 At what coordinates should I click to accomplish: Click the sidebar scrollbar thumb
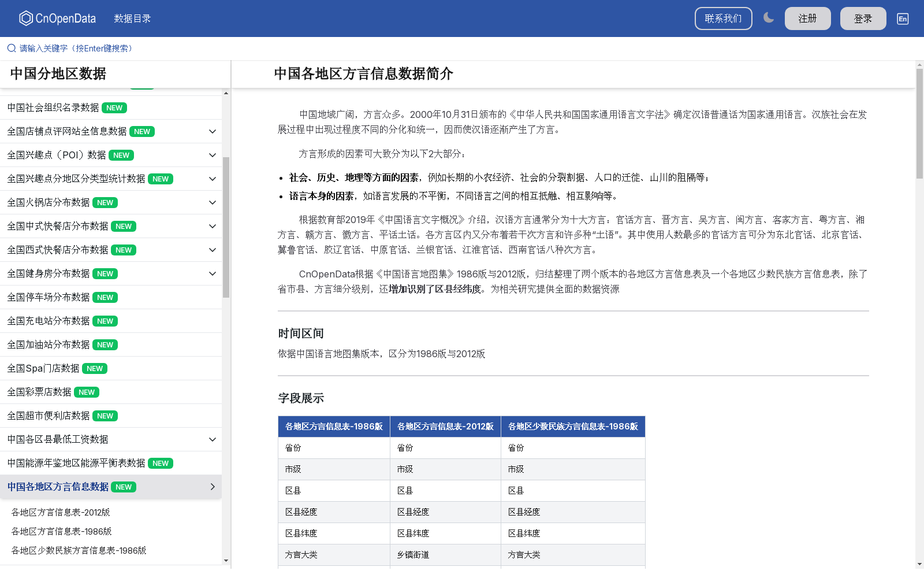tap(226, 227)
